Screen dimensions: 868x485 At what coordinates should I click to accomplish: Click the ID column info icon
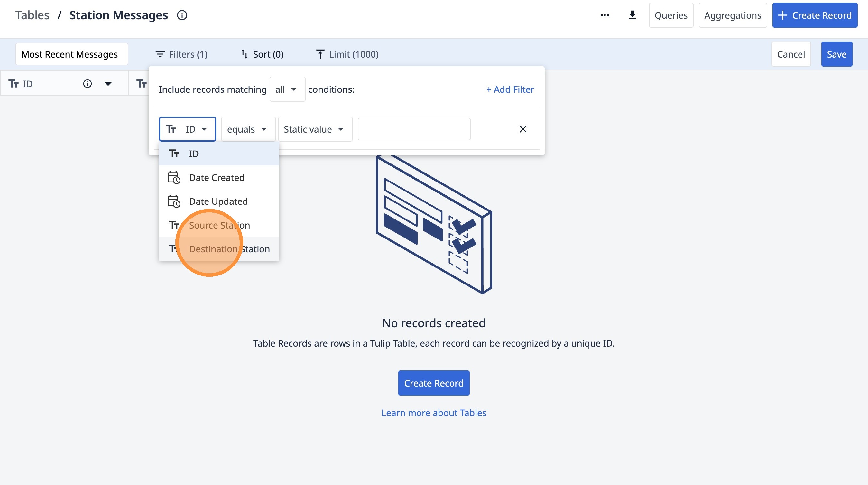pyautogui.click(x=87, y=84)
